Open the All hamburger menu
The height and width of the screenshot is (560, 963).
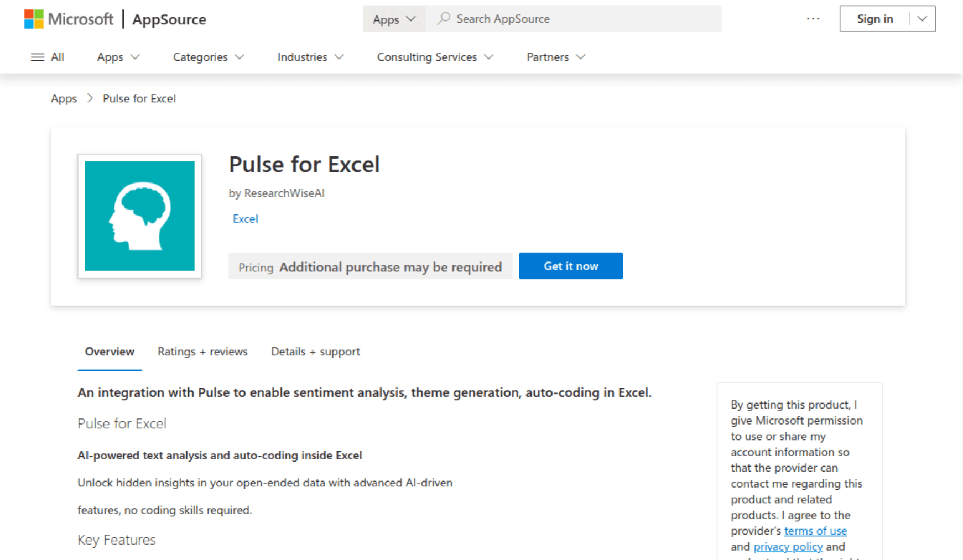[48, 57]
